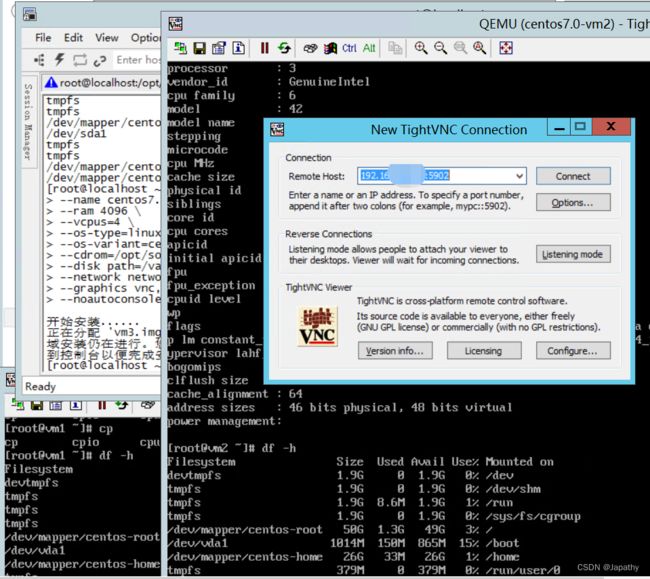
Task: Set vm2 viewer zoom to 100%
Action: click(460, 48)
